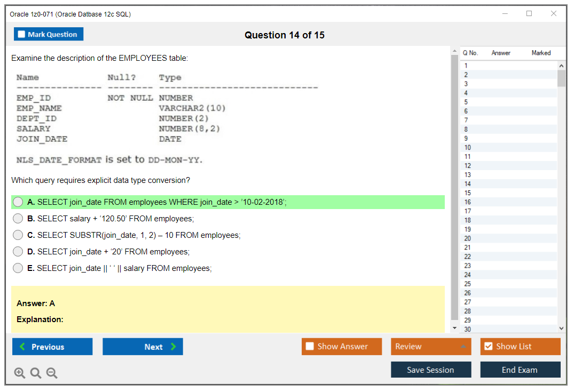Click the reset zoom magnifier icon
This screenshot has width=574, height=392.
click(x=36, y=373)
